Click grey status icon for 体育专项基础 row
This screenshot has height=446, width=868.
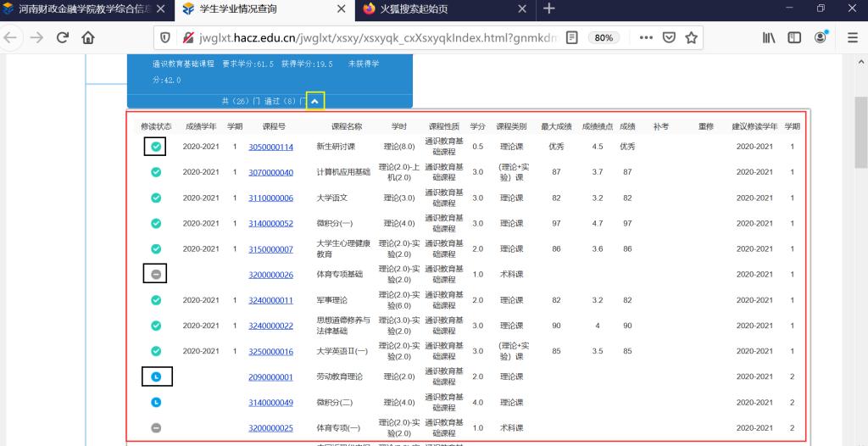click(x=156, y=274)
